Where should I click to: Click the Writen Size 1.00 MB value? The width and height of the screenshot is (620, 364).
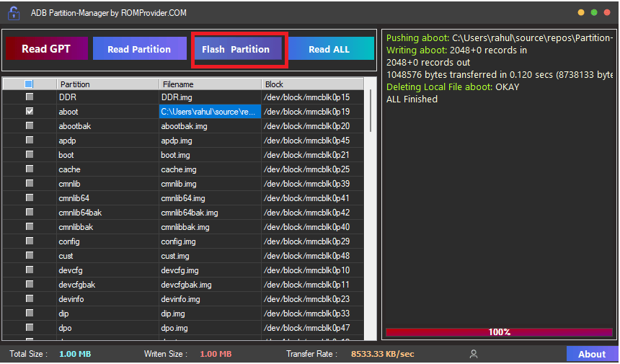point(216,354)
